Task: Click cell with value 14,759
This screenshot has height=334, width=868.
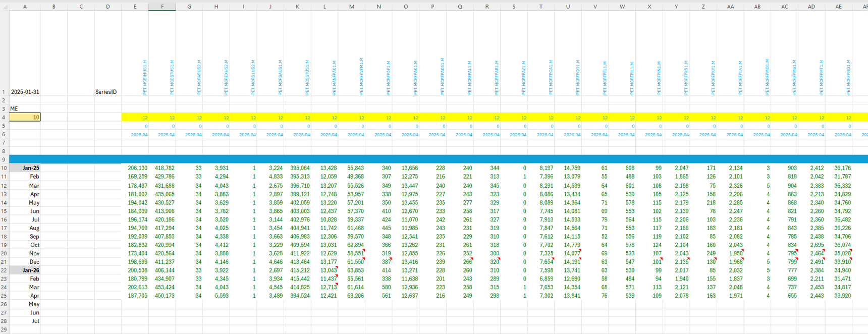Action: click(x=568, y=168)
